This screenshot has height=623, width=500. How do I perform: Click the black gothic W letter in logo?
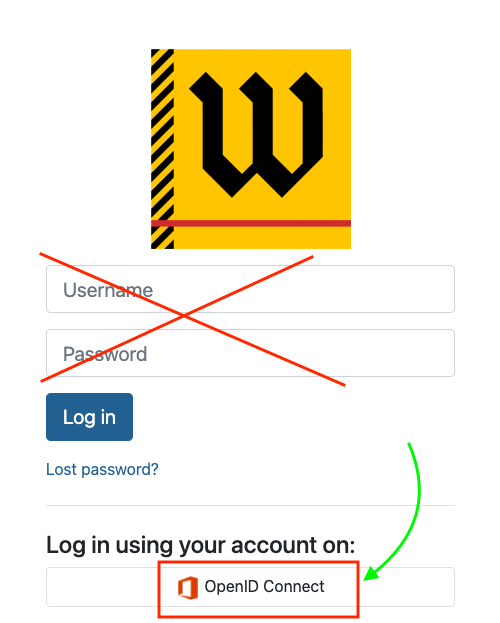click(x=256, y=134)
